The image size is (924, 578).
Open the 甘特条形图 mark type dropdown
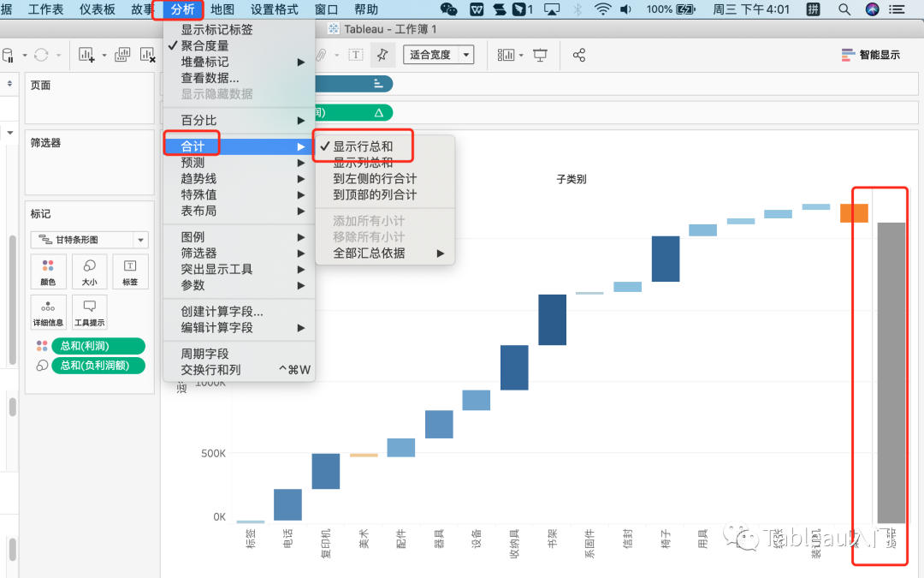click(90, 240)
